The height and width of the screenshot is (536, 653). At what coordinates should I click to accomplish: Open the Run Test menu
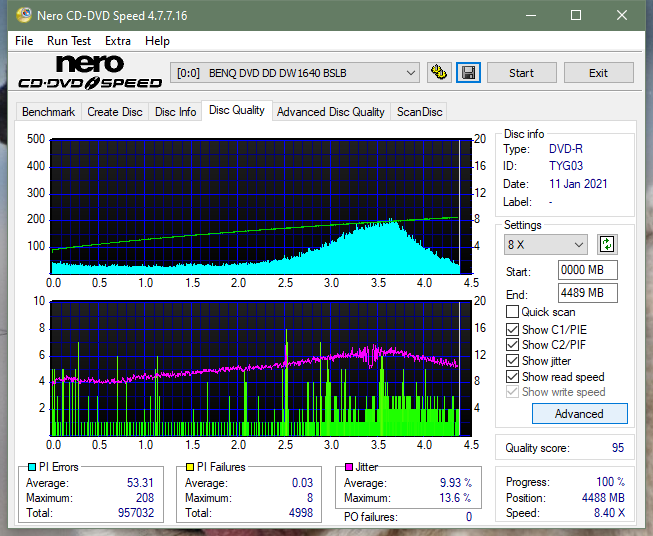point(69,41)
